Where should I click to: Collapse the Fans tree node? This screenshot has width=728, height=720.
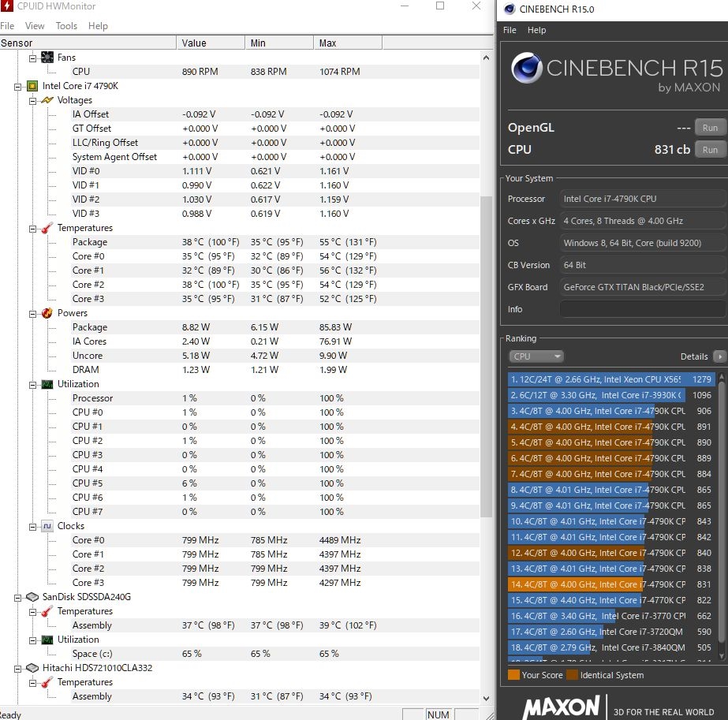32,58
